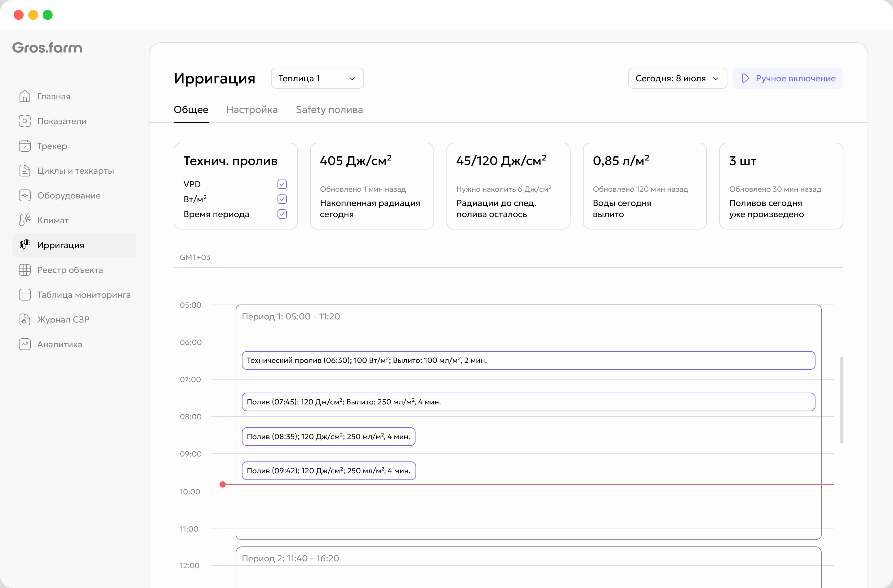Click 'Обновлено 30 мин назад' text

[775, 189]
